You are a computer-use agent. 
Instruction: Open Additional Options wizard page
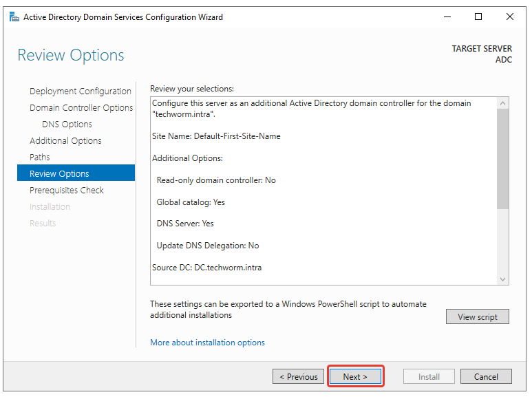[x=65, y=141]
